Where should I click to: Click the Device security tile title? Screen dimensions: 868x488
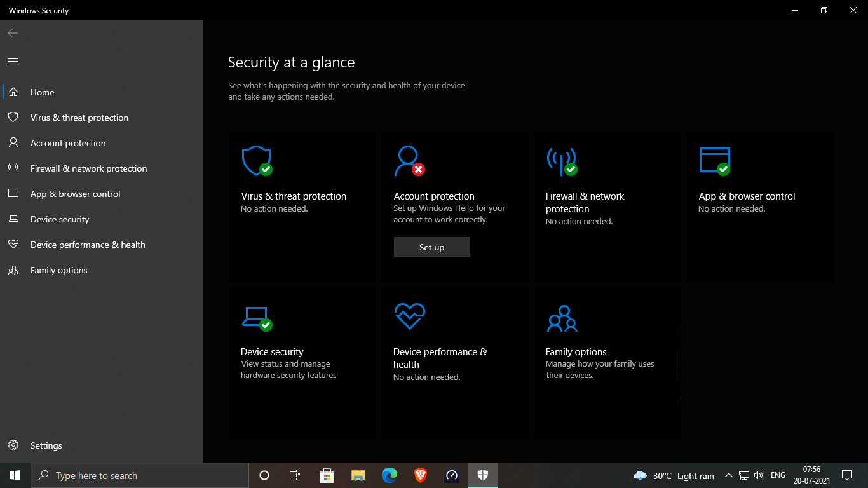click(272, 352)
